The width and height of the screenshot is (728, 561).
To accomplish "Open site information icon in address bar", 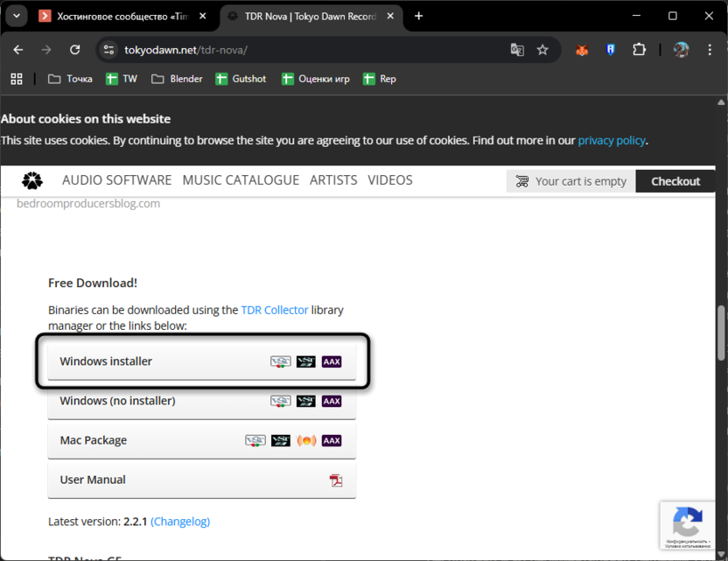I will point(108,50).
